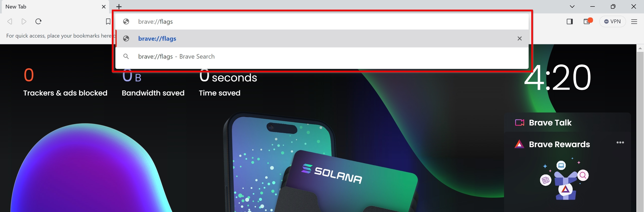The height and width of the screenshot is (212, 644).
Task: Choose the brave://flags Brave Search suggestion
Action: tap(322, 57)
